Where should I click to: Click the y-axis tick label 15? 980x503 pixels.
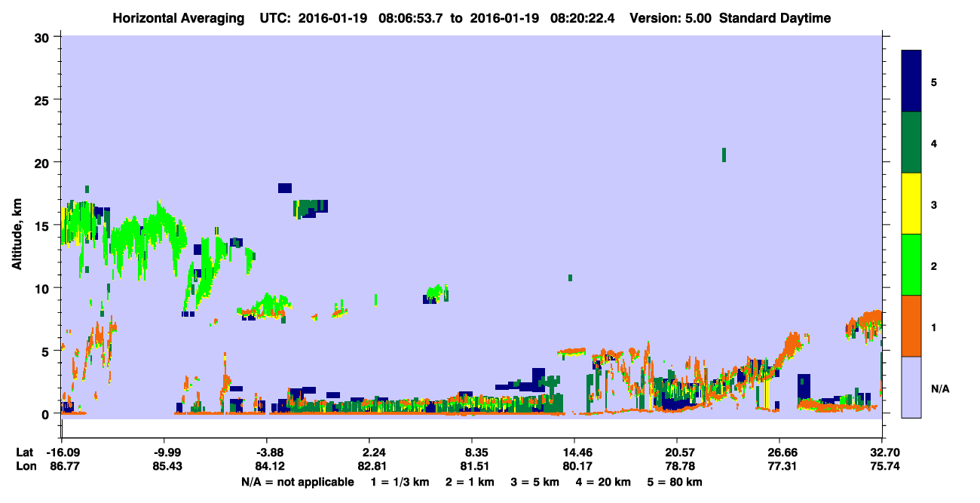44,225
